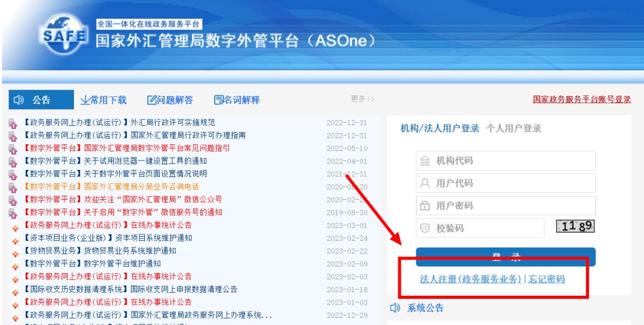This screenshot has width=644, height=325.
Task: Click the pencil icon beside 问题解答
Action: tap(152, 100)
